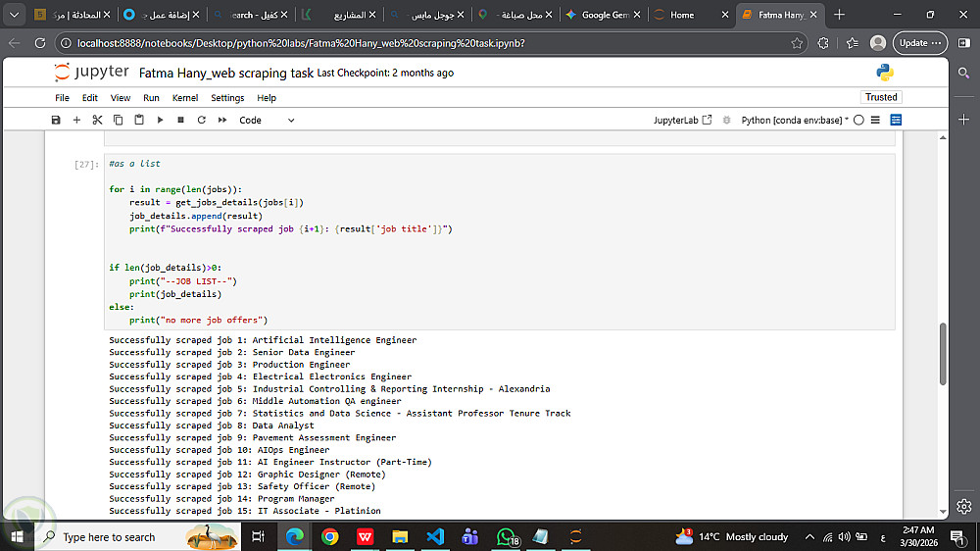The image size is (980, 551).
Task: Rename notebook title Fatma Hany_web scraping task
Action: tap(226, 74)
